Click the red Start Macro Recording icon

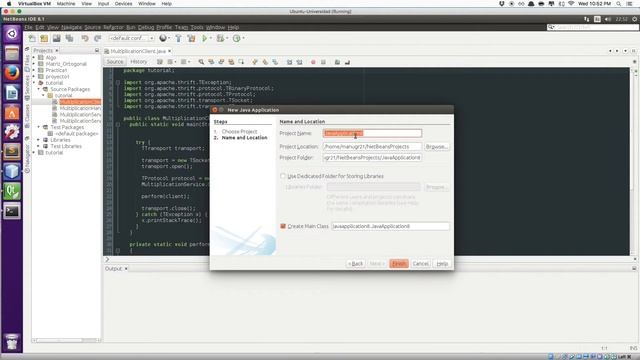click(313, 62)
